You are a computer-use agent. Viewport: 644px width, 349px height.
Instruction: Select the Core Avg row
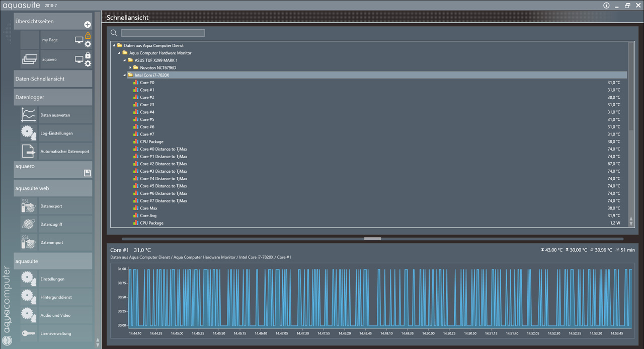377,216
